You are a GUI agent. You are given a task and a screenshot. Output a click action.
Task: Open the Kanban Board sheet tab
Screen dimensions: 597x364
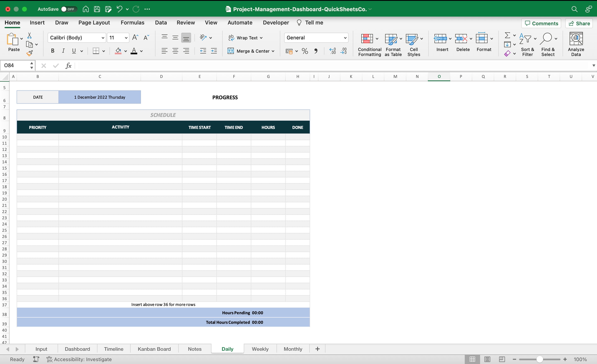154,349
